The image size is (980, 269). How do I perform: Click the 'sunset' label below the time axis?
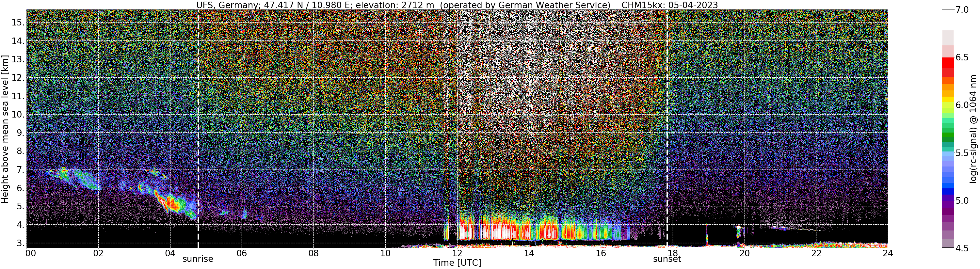pos(667,259)
